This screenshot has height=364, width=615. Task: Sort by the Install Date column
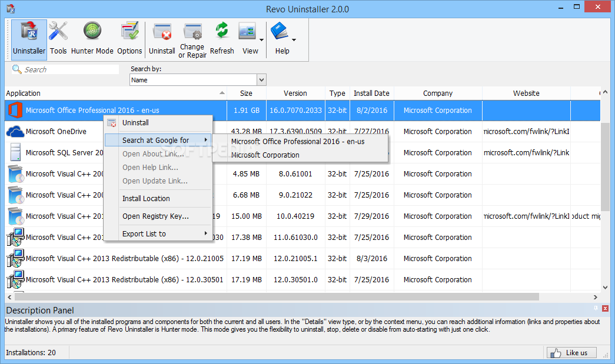click(371, 93)
